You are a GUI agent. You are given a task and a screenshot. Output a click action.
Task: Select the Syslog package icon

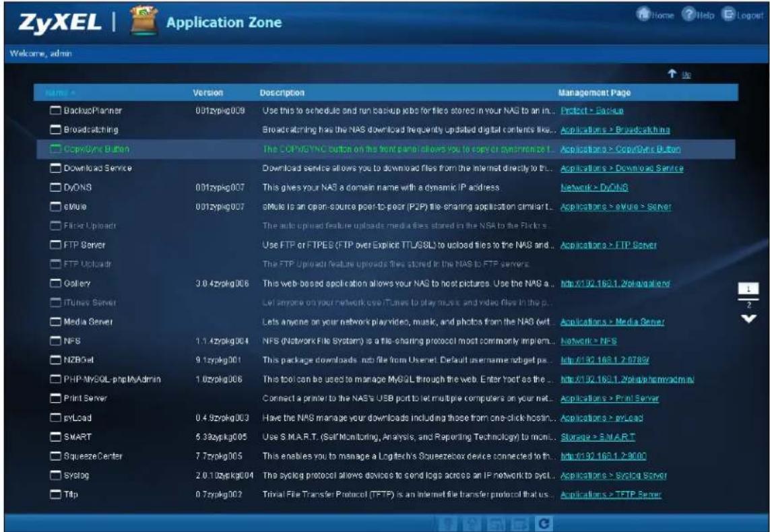click(x=55, y=475)
